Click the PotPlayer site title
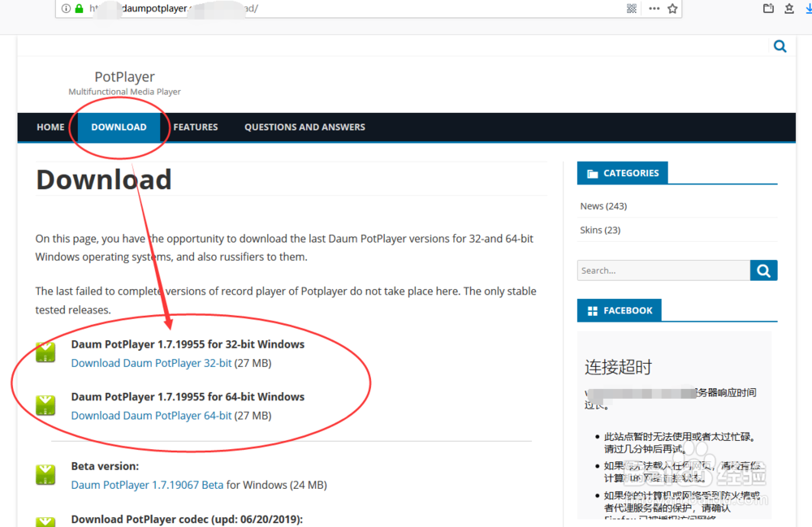Screen dimensions: 812x527 (124, 76)
